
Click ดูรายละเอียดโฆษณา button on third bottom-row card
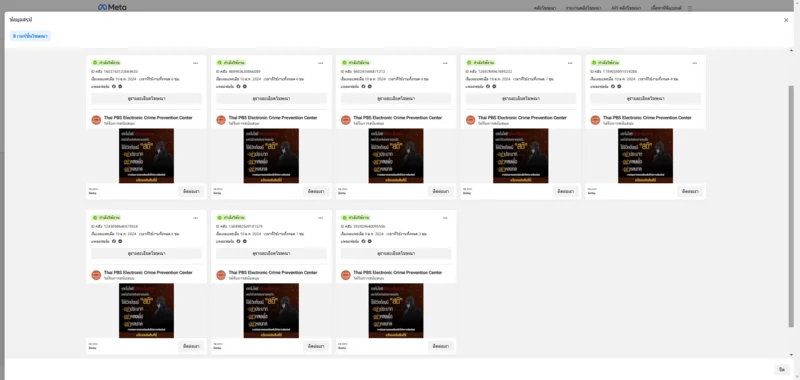[396, 254]
